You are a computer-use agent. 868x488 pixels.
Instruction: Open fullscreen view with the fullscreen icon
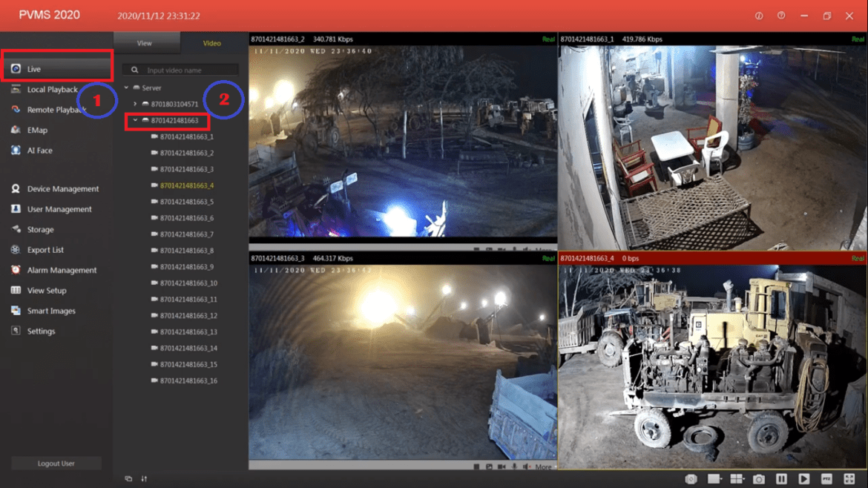pyautogui.click(x=849, y=479)
